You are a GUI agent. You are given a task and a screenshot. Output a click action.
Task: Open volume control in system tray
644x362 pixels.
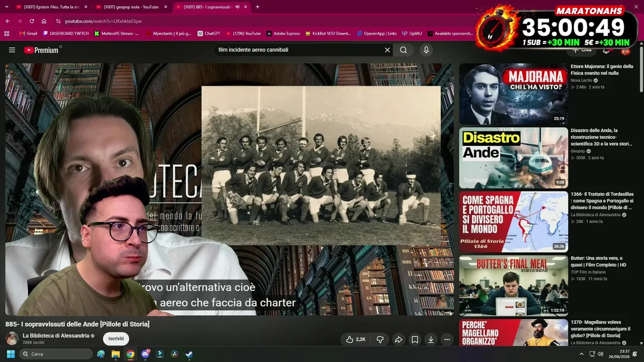(x=601, y=354)
